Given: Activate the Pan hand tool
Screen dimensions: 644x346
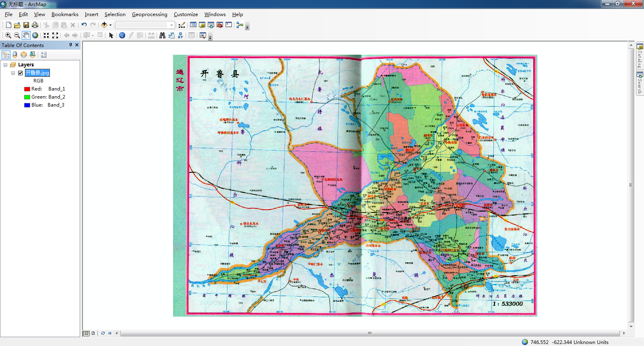Looking at the screenshot, I should tap(26, 35).
